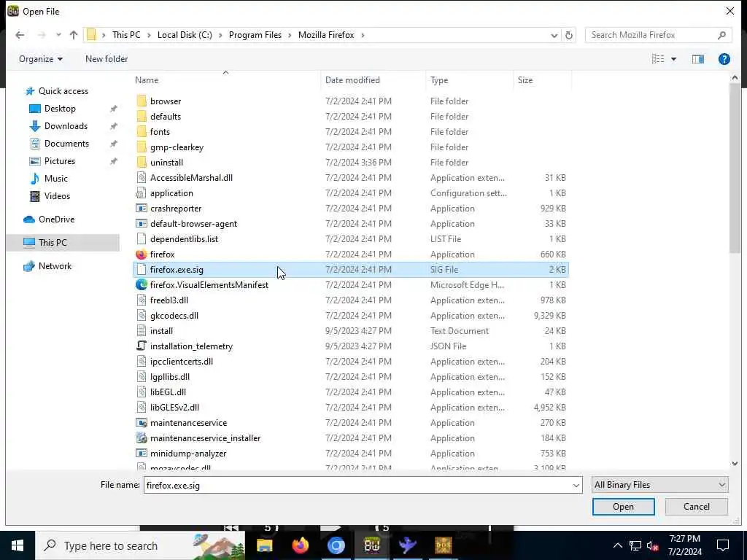Navigate to This PC breadcrumb

[x=126, y=35]
